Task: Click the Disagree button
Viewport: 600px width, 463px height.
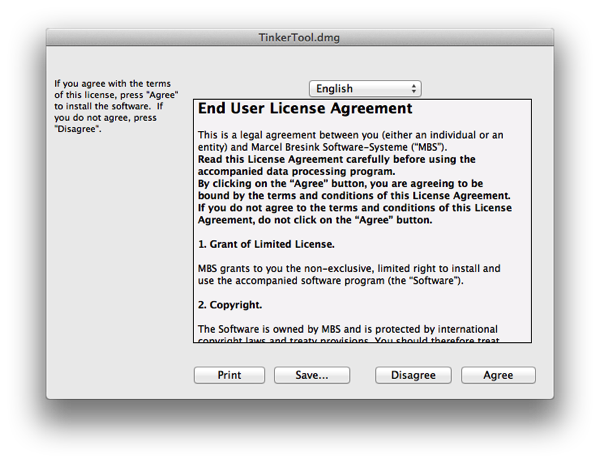Action: click(413, 375)
